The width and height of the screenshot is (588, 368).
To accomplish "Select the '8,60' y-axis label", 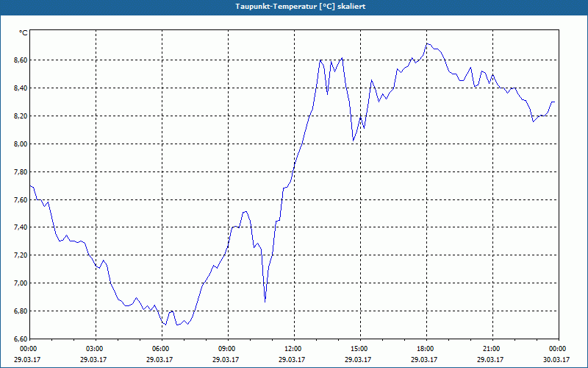I will pos(21,60).
